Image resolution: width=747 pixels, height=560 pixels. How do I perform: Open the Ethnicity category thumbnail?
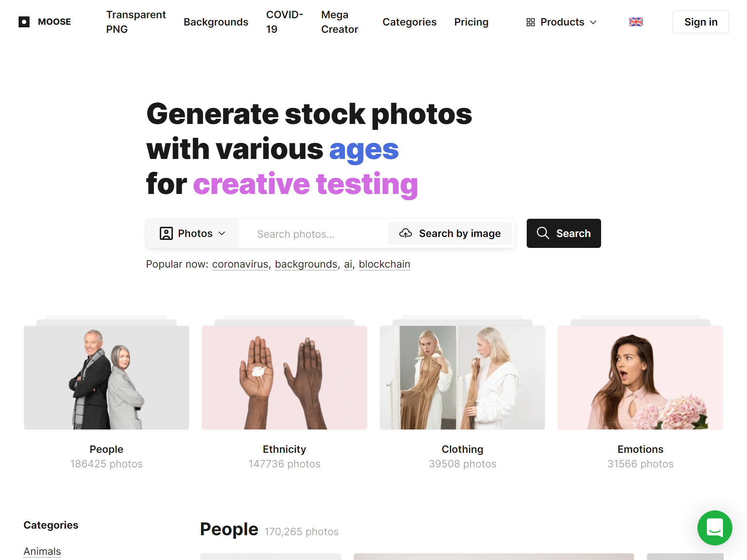[x=285, y=377]
